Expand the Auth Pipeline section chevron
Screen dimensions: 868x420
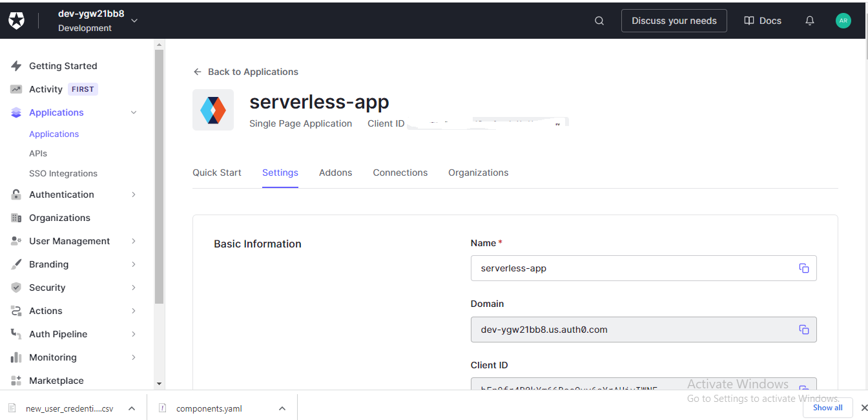(134, 334)
